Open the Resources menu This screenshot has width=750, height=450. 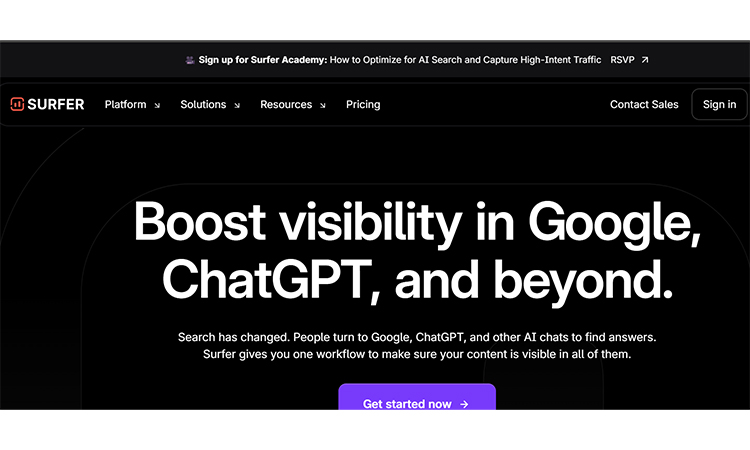pos(286,104)
